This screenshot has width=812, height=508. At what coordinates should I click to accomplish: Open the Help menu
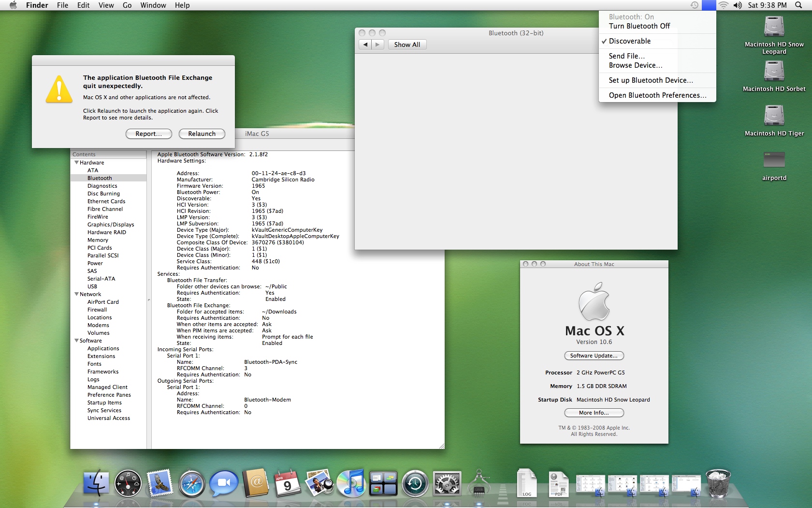(182, 5)
